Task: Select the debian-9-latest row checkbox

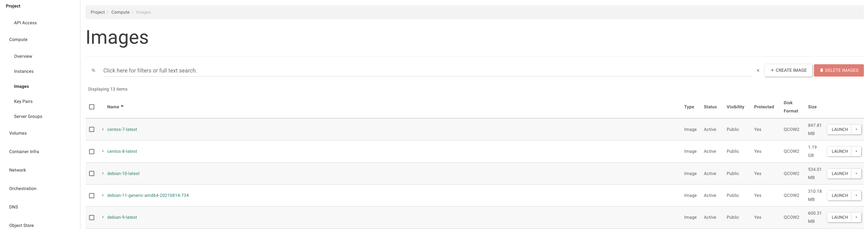Action: click(x=92, y=218)
